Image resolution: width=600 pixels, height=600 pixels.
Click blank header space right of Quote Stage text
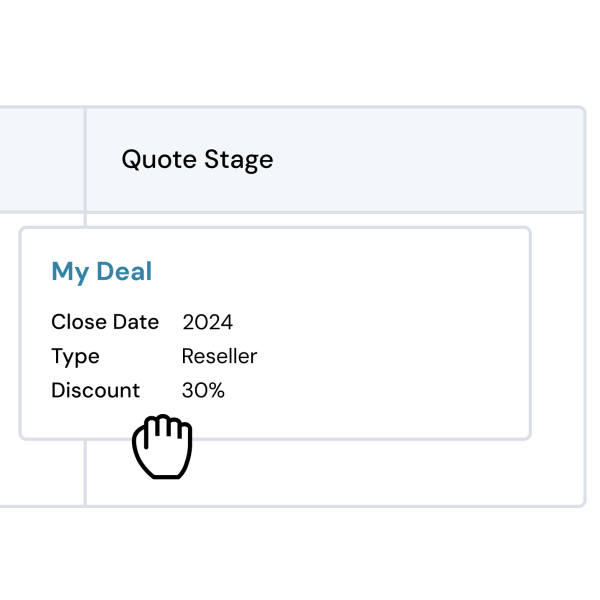[x=429, y=160]
